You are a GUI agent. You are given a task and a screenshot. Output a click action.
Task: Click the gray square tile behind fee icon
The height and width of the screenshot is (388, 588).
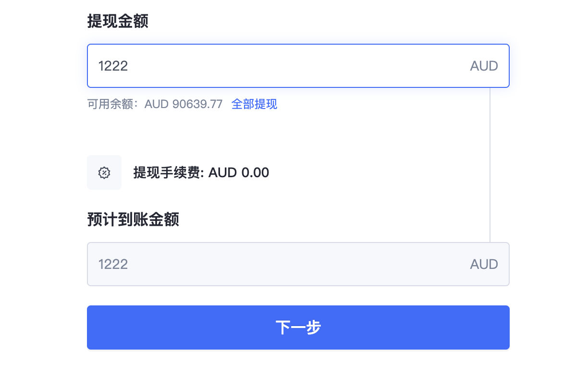tap(104, 172)
